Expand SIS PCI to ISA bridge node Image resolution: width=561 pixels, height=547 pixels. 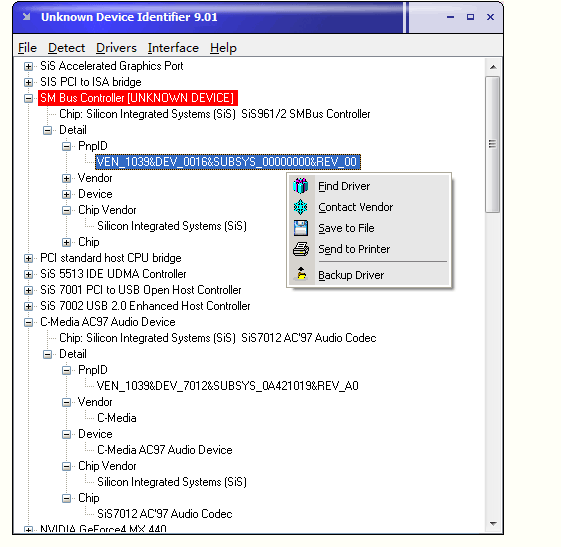28,82
